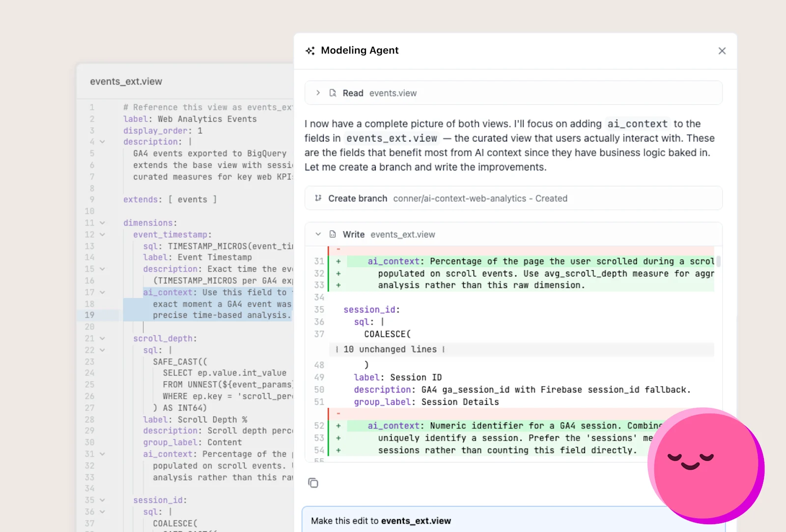Fold session_id block at line 35
Viewport: 786px width, 532px height.
(102, 500)
